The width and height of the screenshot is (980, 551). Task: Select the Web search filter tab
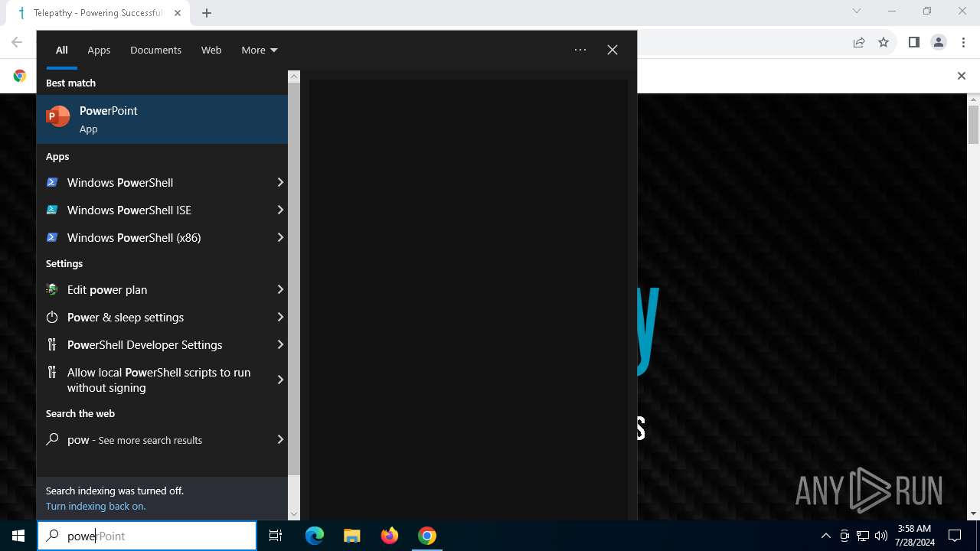click(211, 50)
